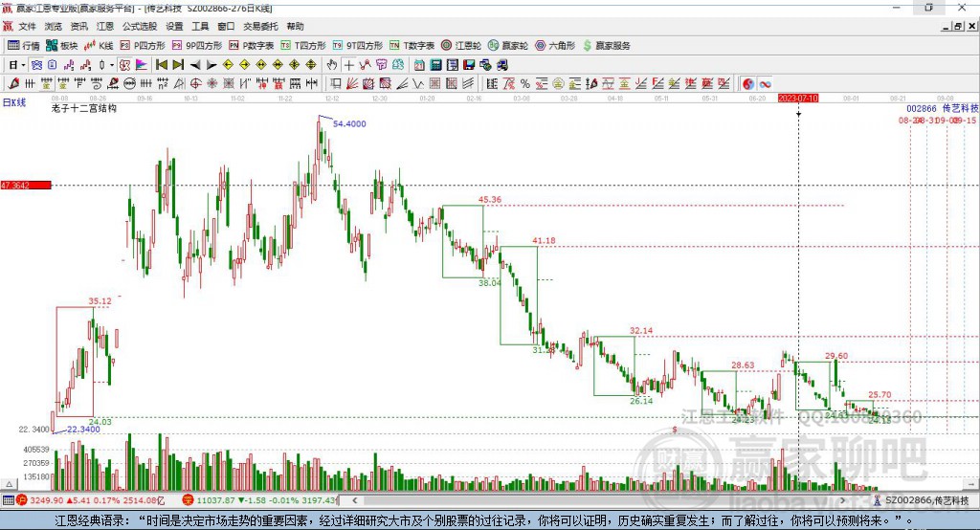Open the 资讯 menu
The width and height of the screenshot is (980, 530).
point(79,26)
